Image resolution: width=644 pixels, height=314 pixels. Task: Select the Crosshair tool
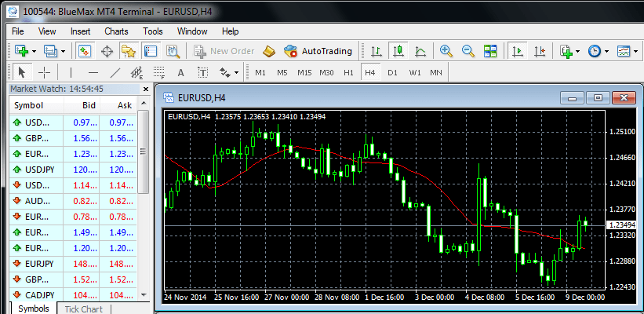44,73
